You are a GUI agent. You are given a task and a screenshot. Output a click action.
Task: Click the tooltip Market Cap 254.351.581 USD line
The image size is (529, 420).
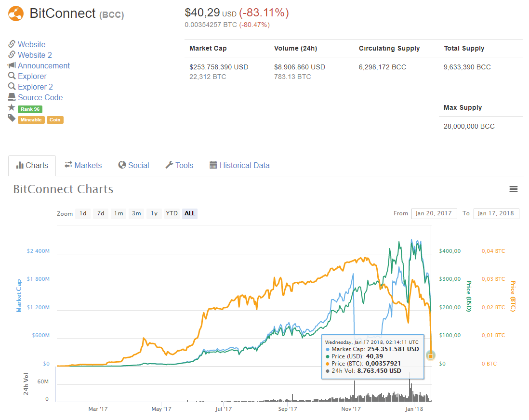(x=372, y=349)
